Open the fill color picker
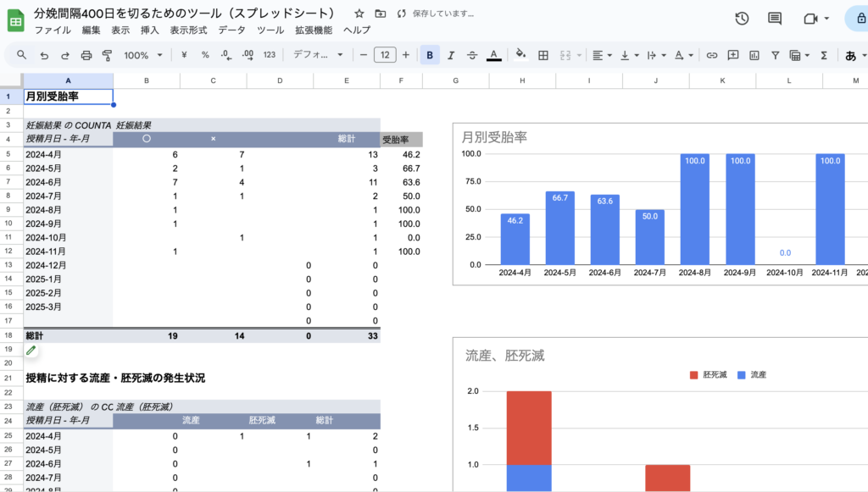Viewport: 868px width, 492px height. [x=520, y=55]
